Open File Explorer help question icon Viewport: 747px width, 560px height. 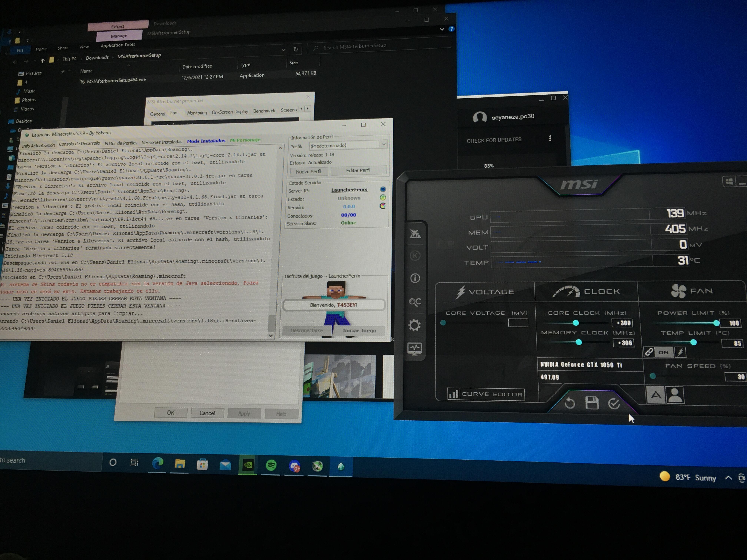[451, 29]
